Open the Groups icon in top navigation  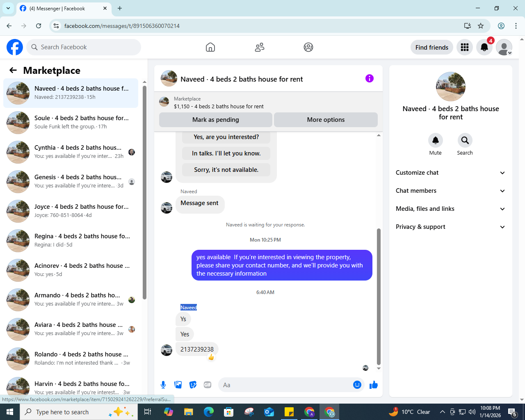[308, 47]
